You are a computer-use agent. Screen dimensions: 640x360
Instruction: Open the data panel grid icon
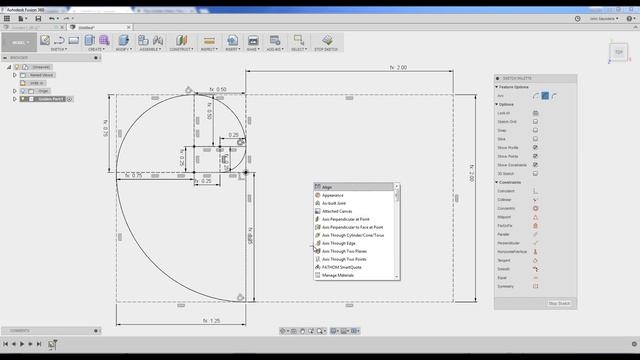[7, 18]
